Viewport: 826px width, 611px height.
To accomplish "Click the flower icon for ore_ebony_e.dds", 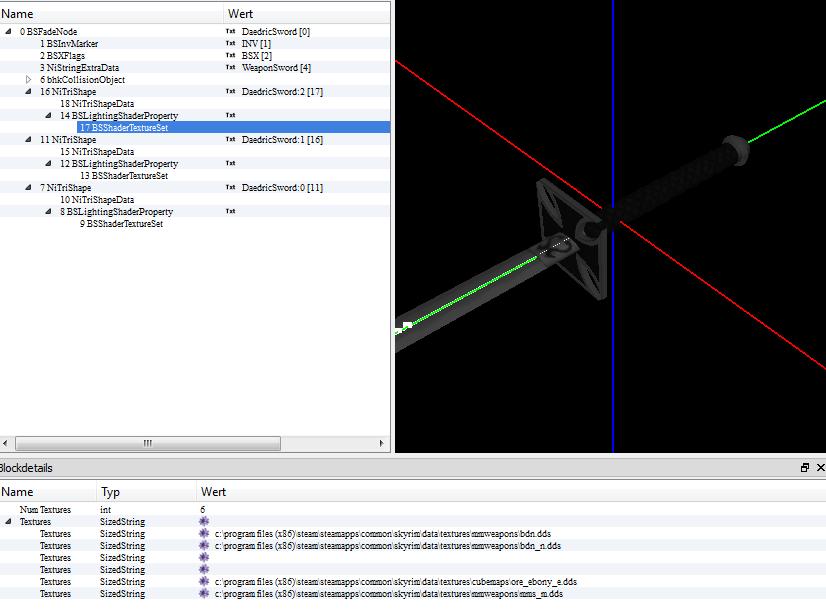I will point(204,582).
